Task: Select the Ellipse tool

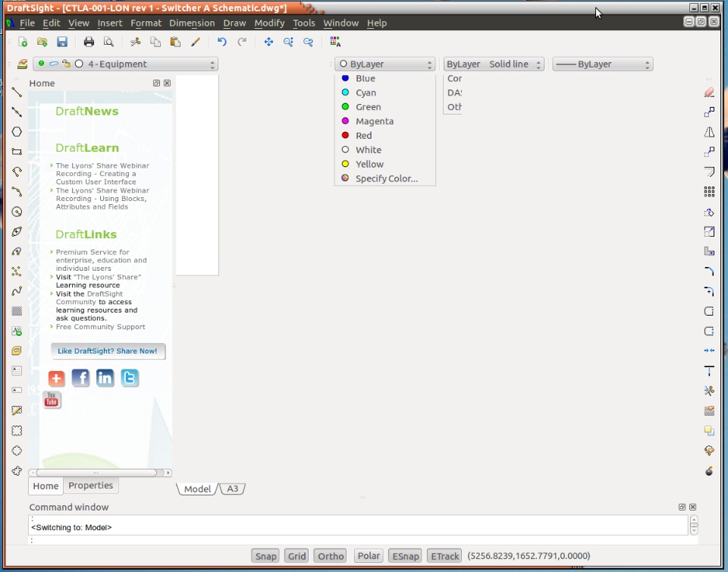Action: [x=17, y=231]
